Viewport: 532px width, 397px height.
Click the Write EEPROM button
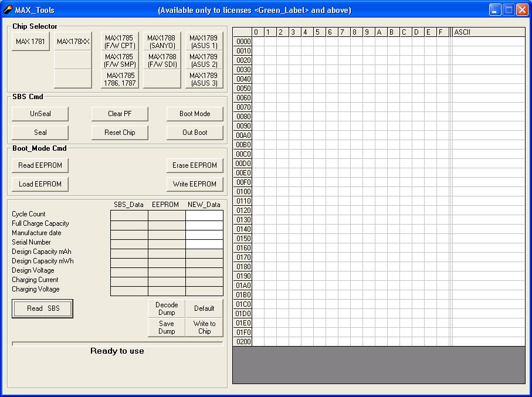tap(195, 184)
